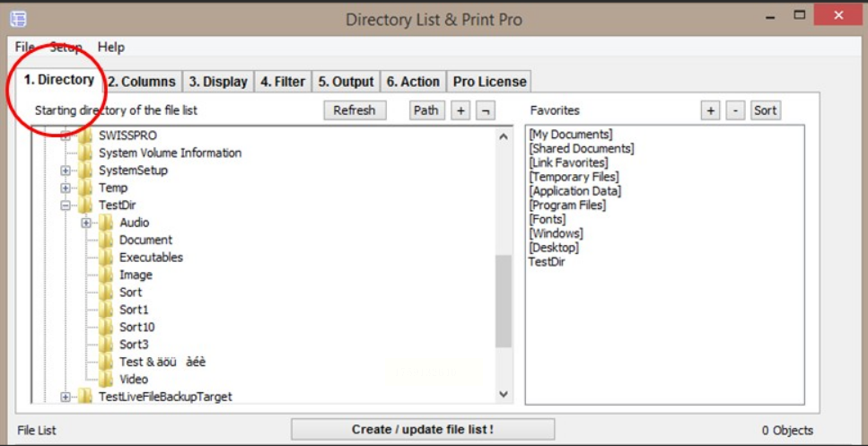The image size is (868, 446).
Task: Select the 'Test & äöü àéè' folder
Action: click(162, 362)
